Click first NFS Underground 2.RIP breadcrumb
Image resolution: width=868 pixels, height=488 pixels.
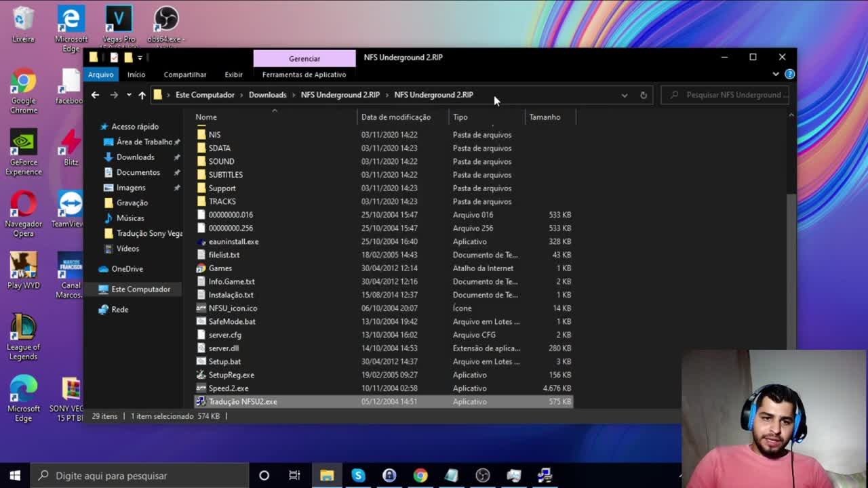(x=340, y=95)
